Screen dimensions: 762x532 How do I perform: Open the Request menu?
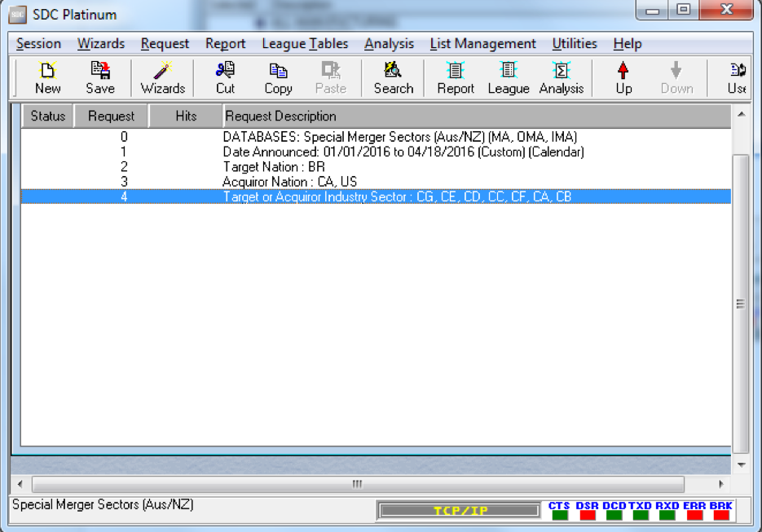[165, 44]
